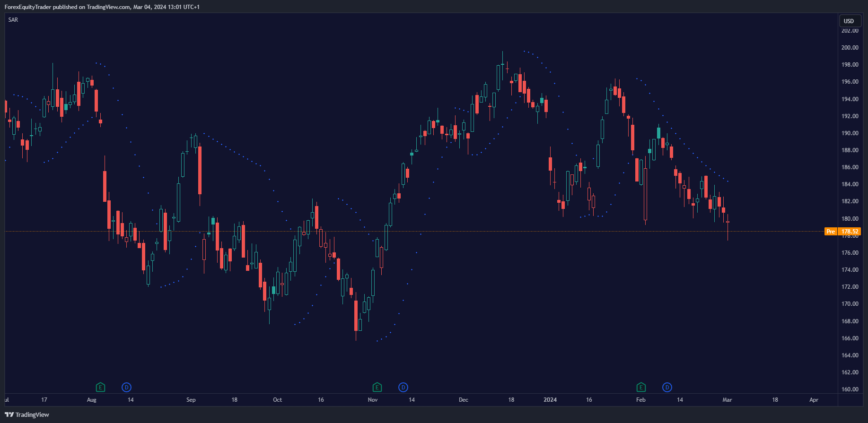Click the orange Pre pre-market badge
The width and height of the screenshot is (868, 423).
click(831, 232)
